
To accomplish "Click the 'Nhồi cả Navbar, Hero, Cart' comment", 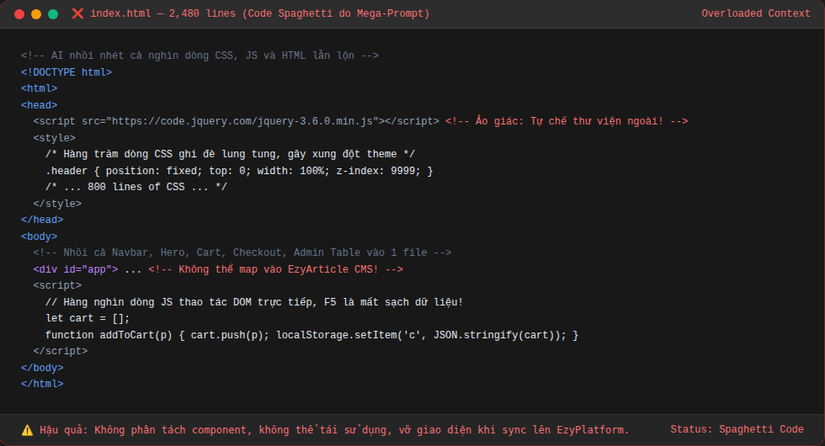I will point(242,252).
